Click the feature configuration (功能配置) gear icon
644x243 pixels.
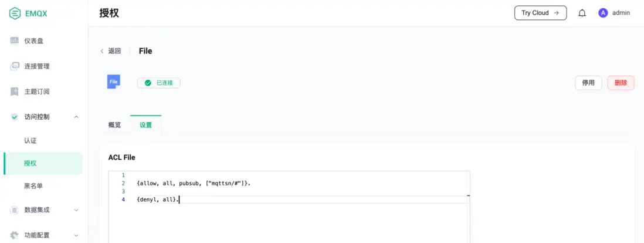point(15,235)
